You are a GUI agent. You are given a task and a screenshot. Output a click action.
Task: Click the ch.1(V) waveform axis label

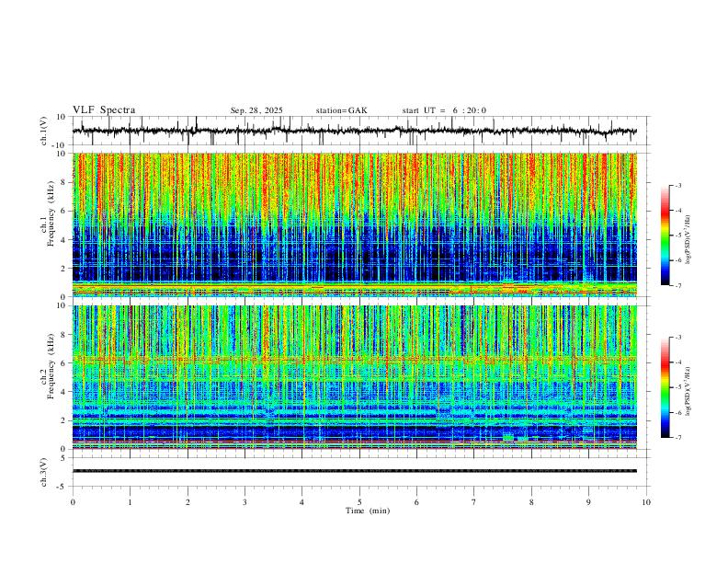tap(44, 131)
